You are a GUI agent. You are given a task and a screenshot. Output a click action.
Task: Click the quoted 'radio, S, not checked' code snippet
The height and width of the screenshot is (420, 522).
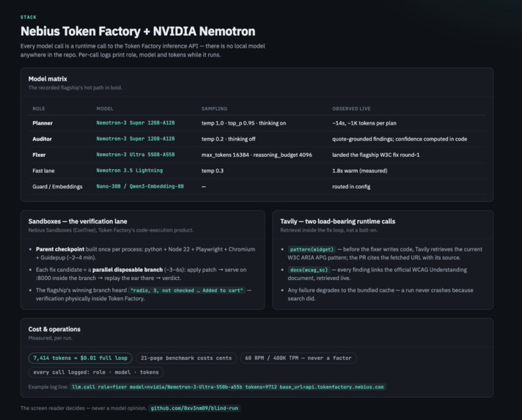pyautogui.click(x=186, y=290)
